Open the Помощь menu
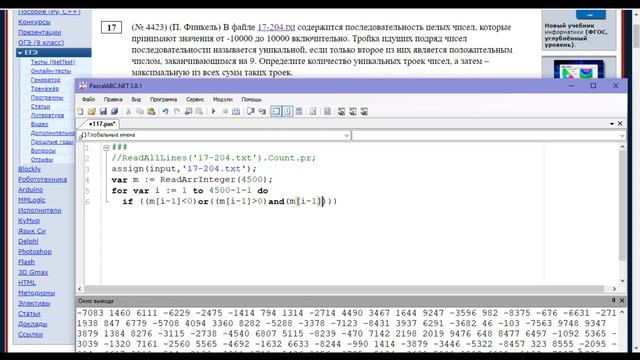The image size is (640, 360). (x=251, y=100)
